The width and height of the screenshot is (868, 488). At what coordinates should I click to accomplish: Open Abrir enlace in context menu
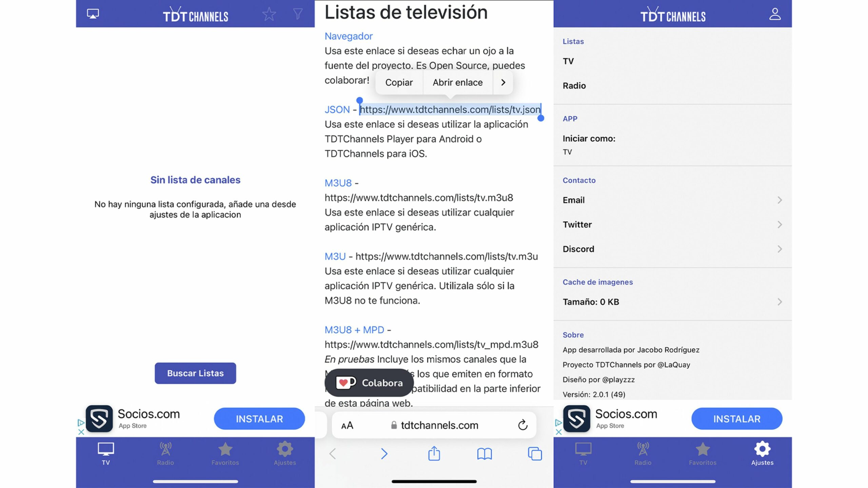click(457, 83)
